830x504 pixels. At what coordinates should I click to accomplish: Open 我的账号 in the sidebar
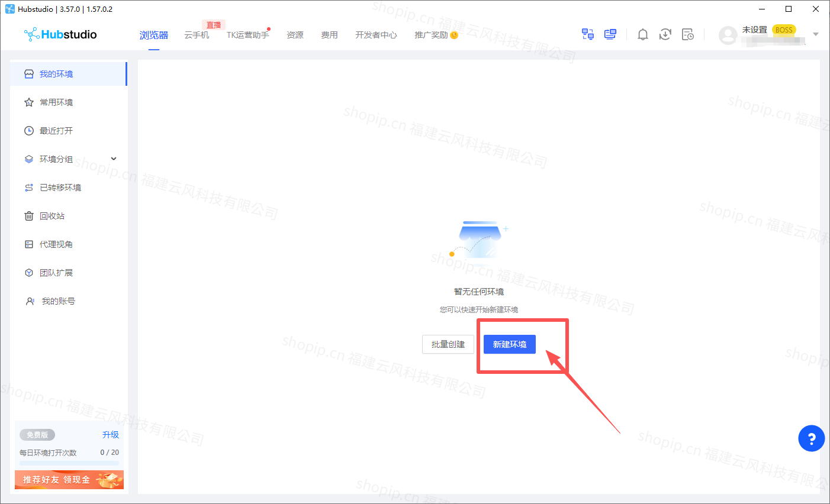(x=69, y=301)
